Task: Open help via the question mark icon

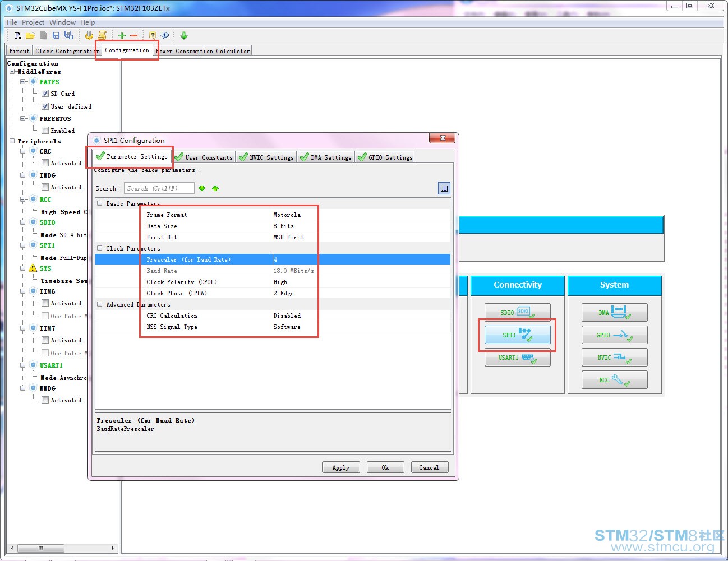Action: pyautogui.click(x=153, y=35)
